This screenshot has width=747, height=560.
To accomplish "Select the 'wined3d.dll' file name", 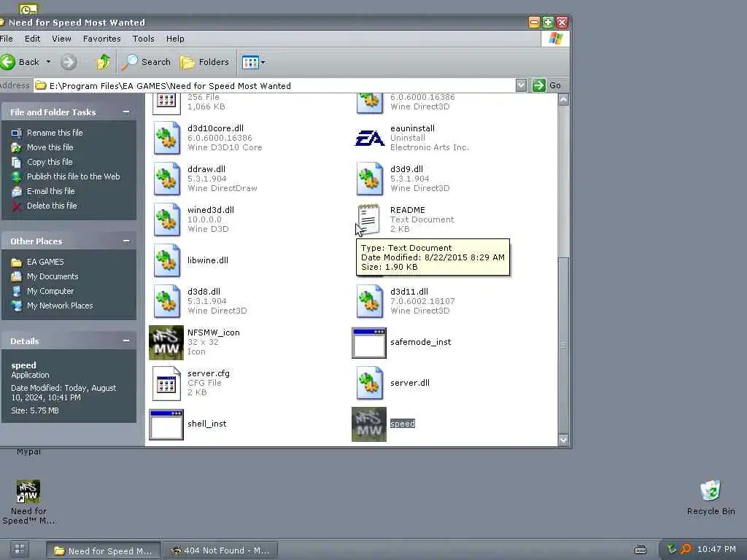I will [x=211, y=210].
